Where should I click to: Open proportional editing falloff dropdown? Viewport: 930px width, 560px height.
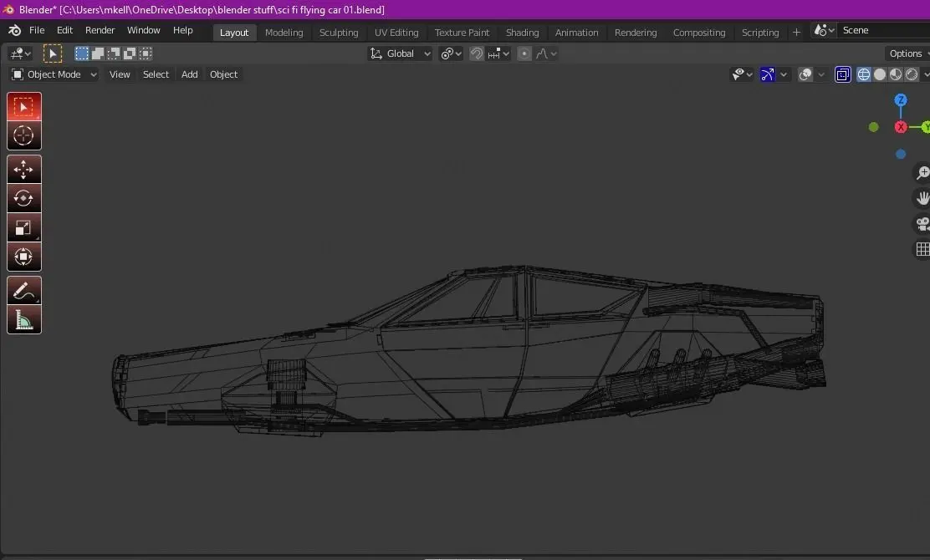pos(546,54)
